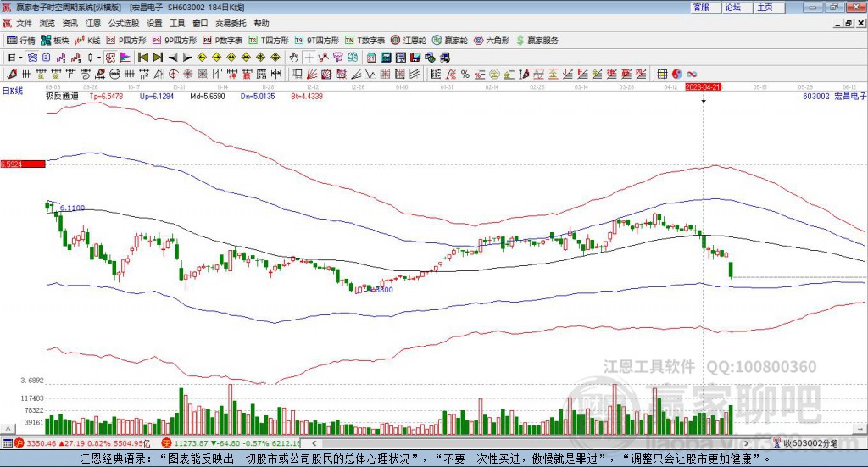868x467 pixels.
Task: Click the n² square tool icon
Action: click(x=144, y=74)
